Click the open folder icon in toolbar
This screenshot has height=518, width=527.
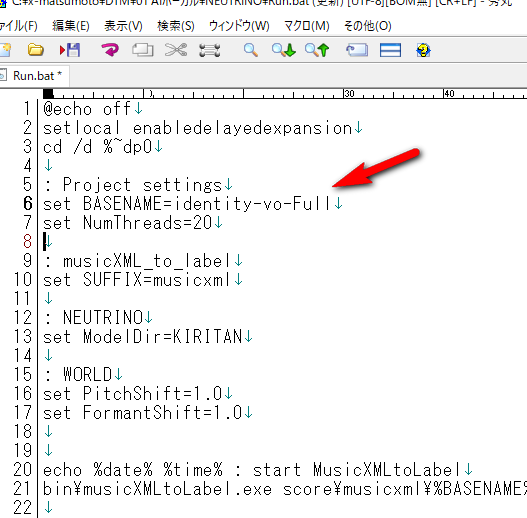[36, 50]
